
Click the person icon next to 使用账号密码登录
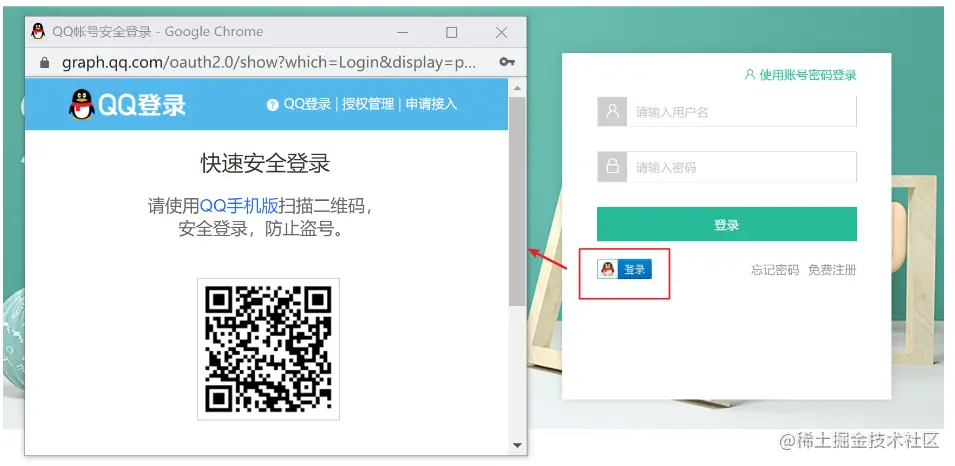click(750, 74)
